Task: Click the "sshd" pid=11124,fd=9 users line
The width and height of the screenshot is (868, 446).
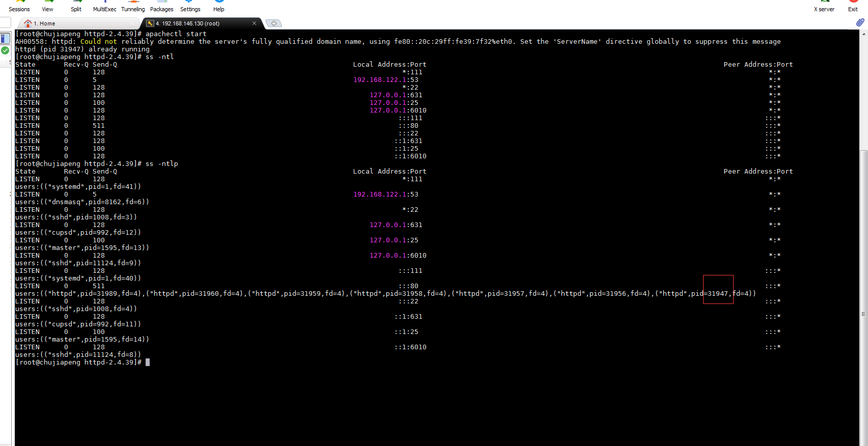Action: pos(78,263)
